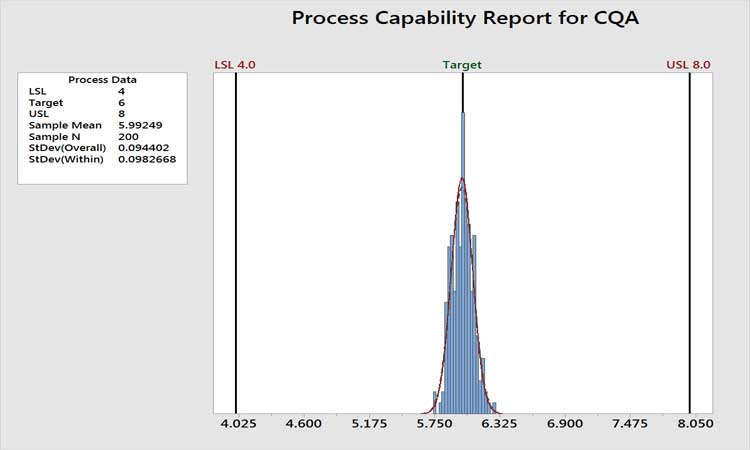Click the StDev(Within) value 0.0982668
Screen dimensions: 750x450
point(147,159)
